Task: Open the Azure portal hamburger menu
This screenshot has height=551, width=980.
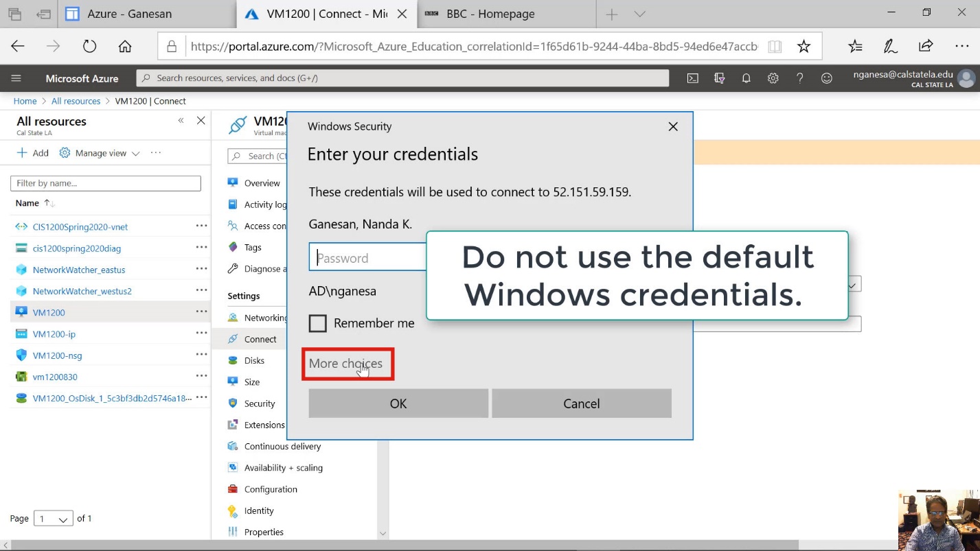Action: (x=16, y=78)
